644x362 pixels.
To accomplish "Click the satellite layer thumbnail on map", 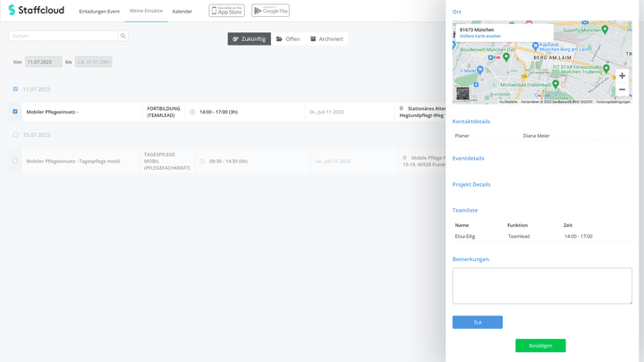I will [462, 93].
